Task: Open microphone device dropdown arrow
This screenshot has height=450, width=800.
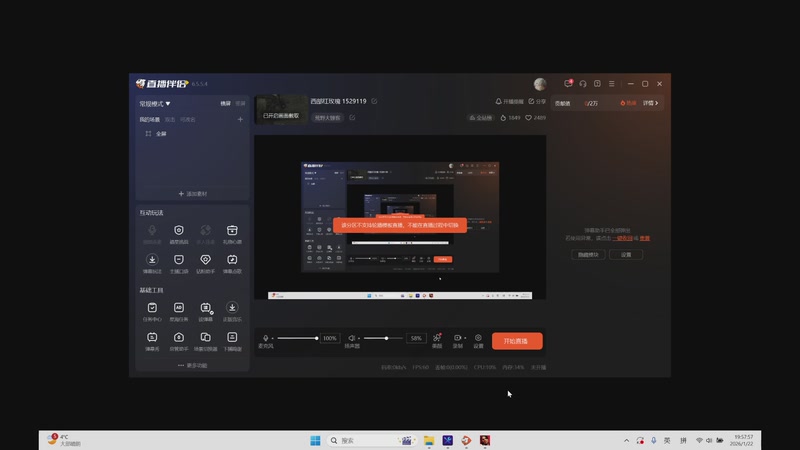Action: click(272, 338)
